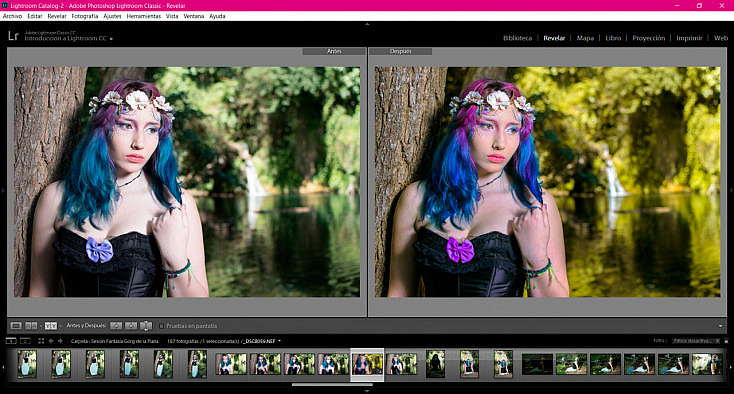
Task: Click the Before/After Y|Y view icon
Action: (51, 326)
